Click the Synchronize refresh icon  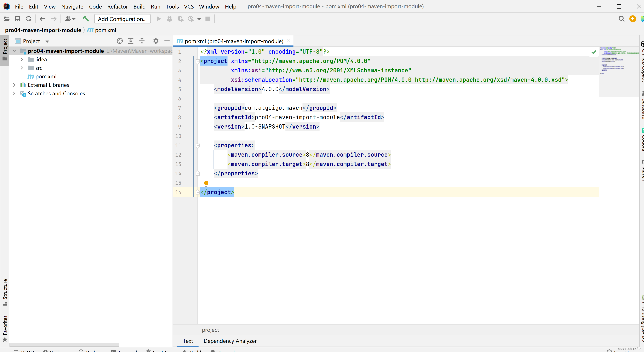tap(28, 19)
